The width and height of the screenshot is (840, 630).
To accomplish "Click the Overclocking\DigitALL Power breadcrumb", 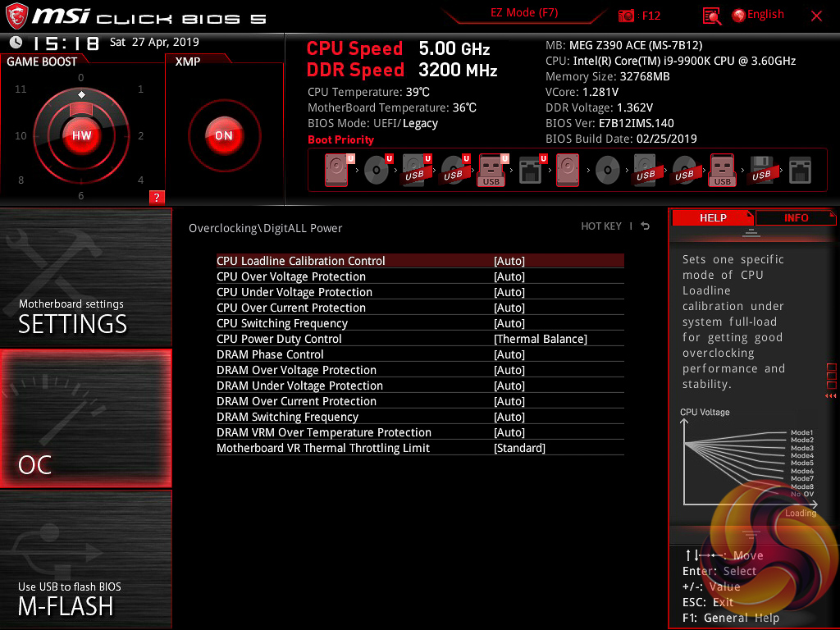I will click(265, 228).
